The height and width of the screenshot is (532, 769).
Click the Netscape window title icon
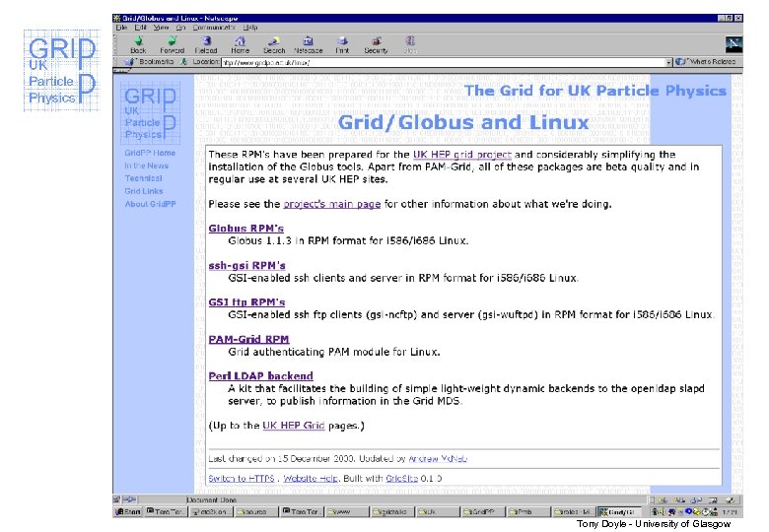pyautogui.click(x=116, y=18)
